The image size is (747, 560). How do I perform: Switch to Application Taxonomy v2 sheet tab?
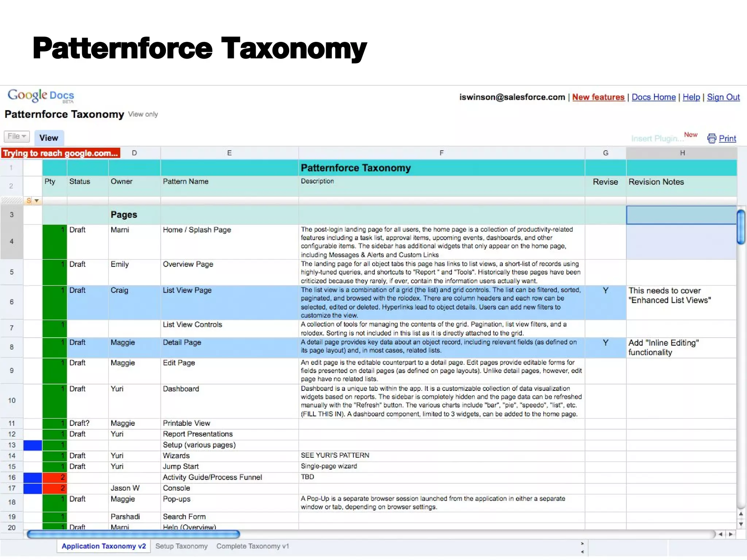pyautogui.click(x=104, y=546)
